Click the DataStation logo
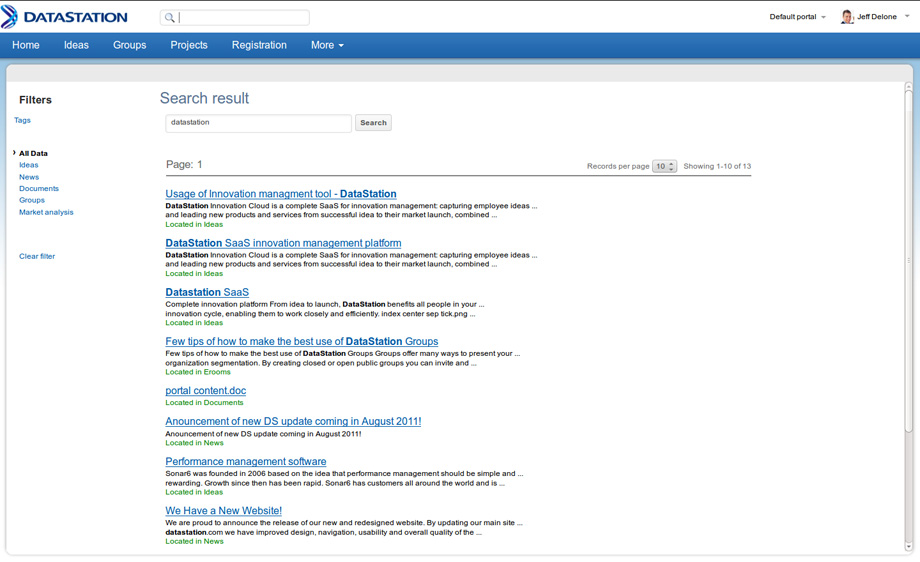The width and height of the screenshot is (920, 562). (64, 17)
